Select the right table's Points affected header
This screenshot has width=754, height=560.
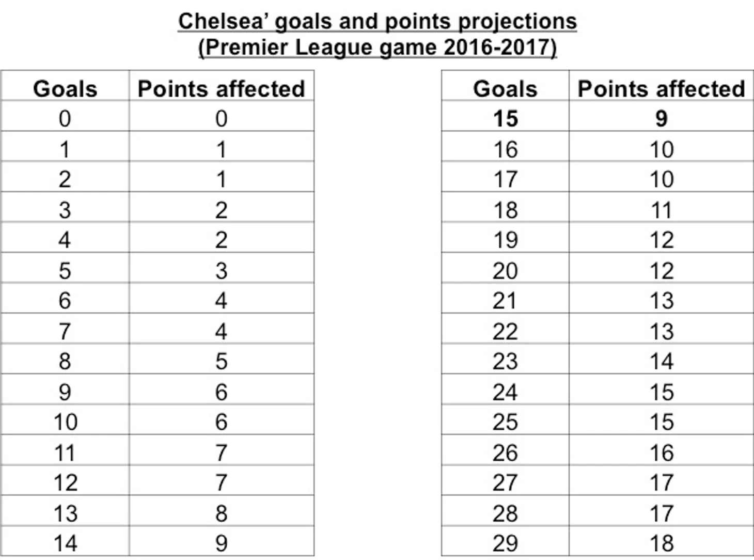661,89
